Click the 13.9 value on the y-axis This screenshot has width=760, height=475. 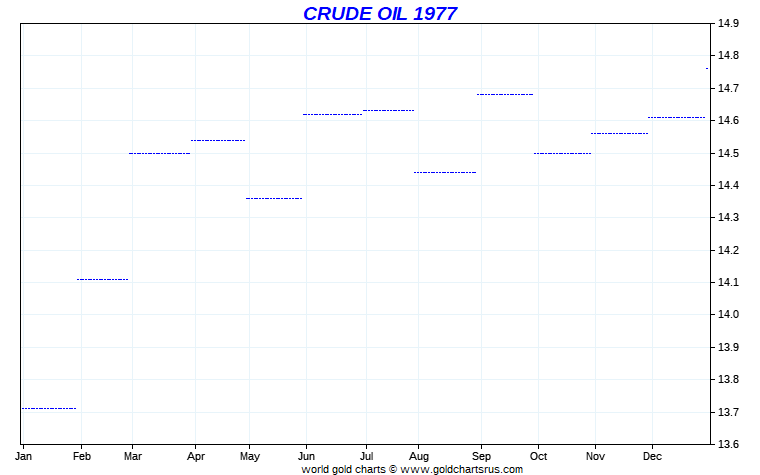pyautogui.click(x=728, y=348)
